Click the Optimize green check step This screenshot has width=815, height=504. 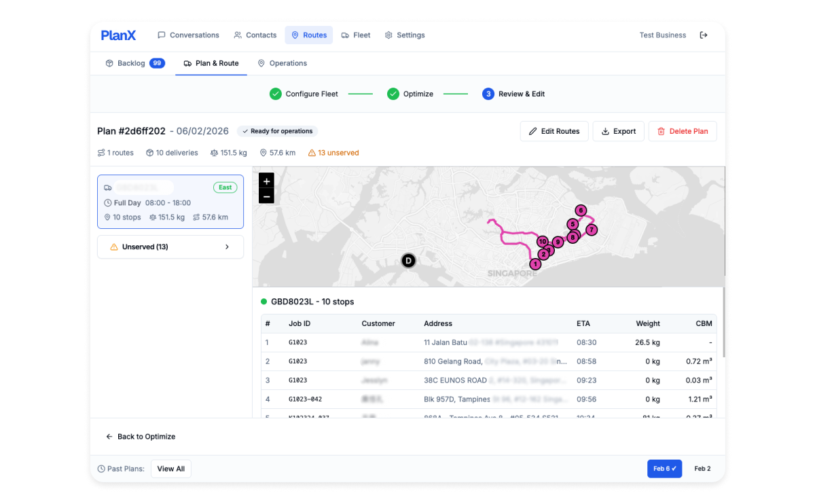393,94
